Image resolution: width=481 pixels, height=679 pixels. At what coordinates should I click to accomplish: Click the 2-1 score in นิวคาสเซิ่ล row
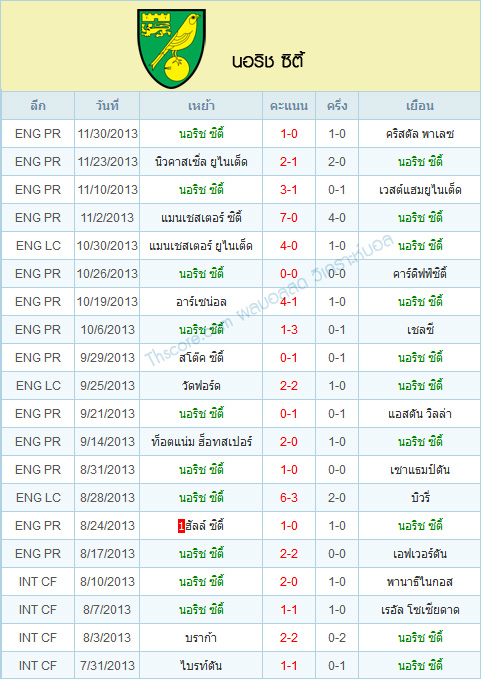[x=289, y=162]
